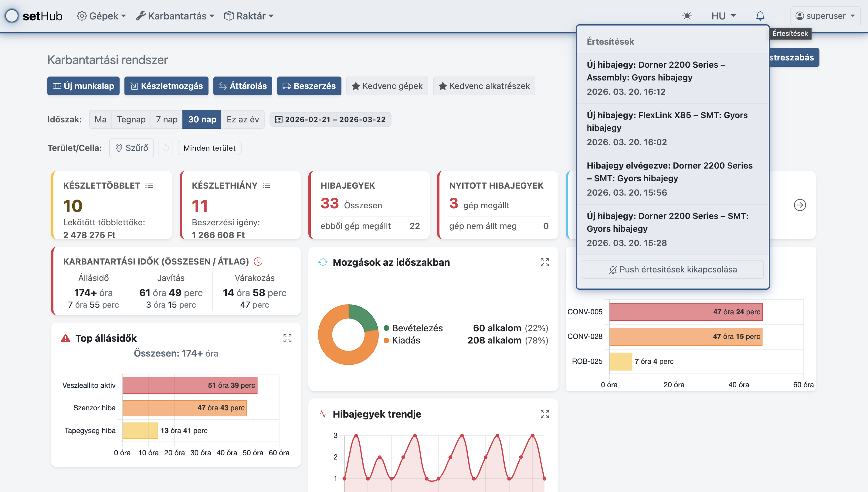The image size is (868, 492).
Task: Click the refresh icon by Mozgások
Action: point(323,262)
